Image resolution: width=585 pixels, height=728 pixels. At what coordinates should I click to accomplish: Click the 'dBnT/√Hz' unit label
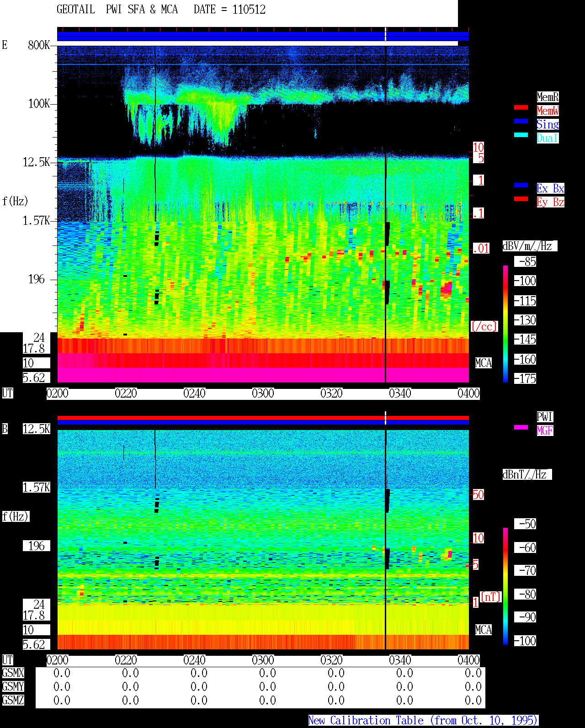pyautogui.click(x=527, y=474)
